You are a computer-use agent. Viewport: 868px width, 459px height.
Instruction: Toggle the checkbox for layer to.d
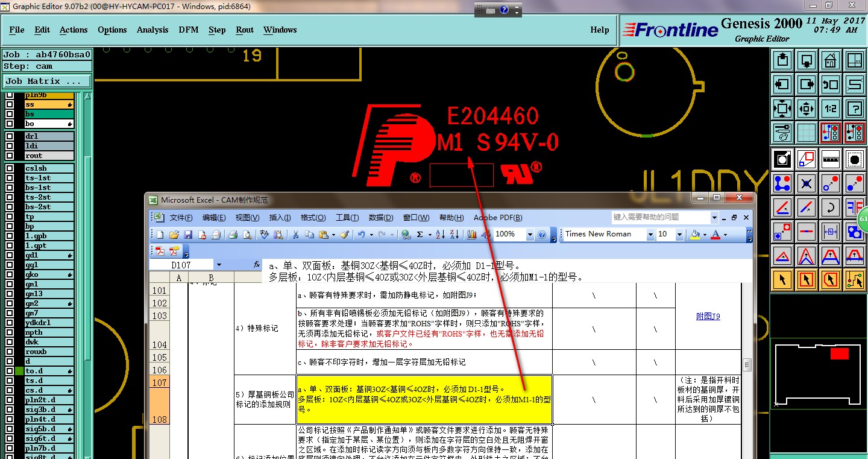tap(10, 371)
